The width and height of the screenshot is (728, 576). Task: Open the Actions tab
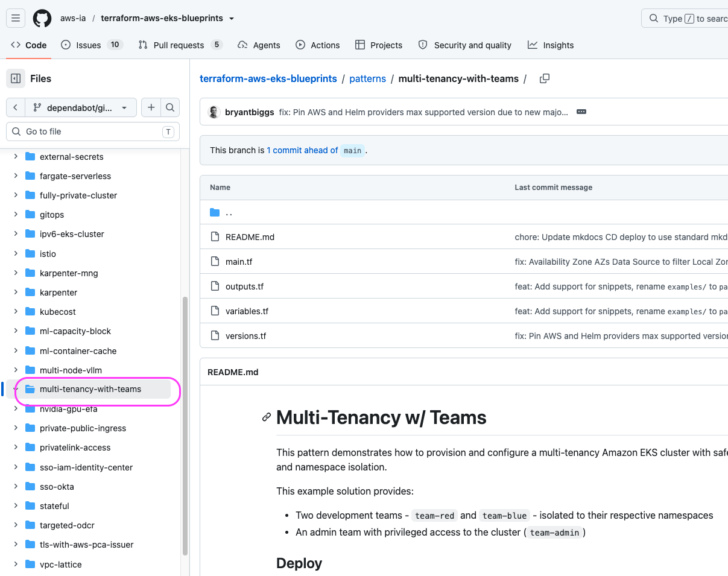click(318, 45)
